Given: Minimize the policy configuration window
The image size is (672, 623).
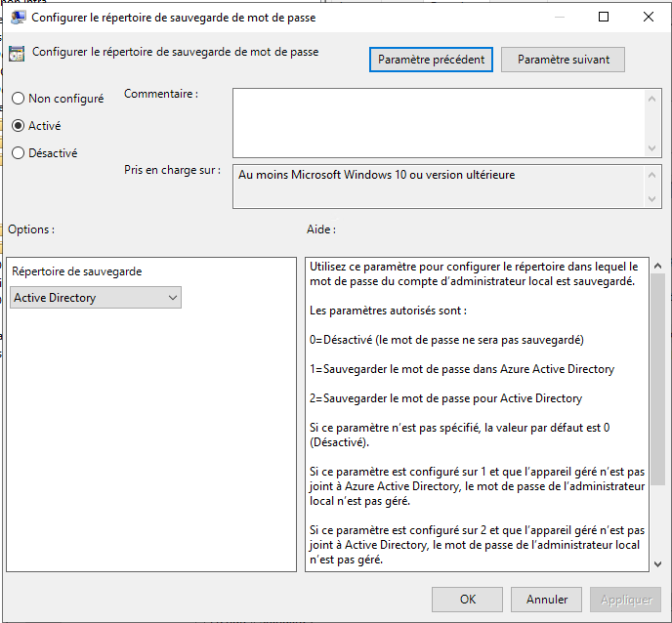Looking at the screenshot, I should tap(560, 17).
